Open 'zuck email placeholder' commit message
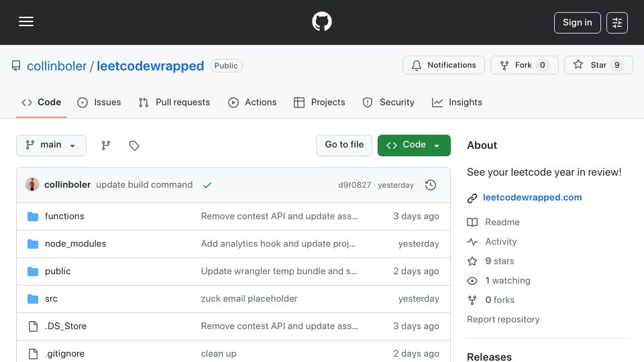644x362 pixels. pos(249,299)
